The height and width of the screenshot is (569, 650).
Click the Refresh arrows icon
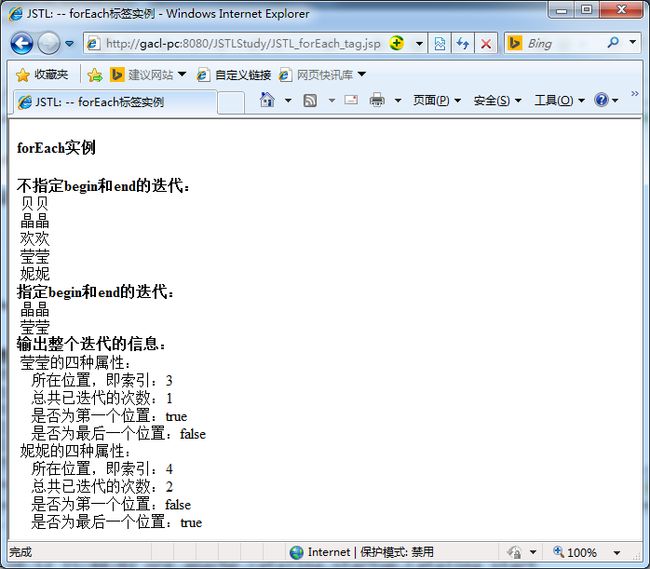point(463,44)
